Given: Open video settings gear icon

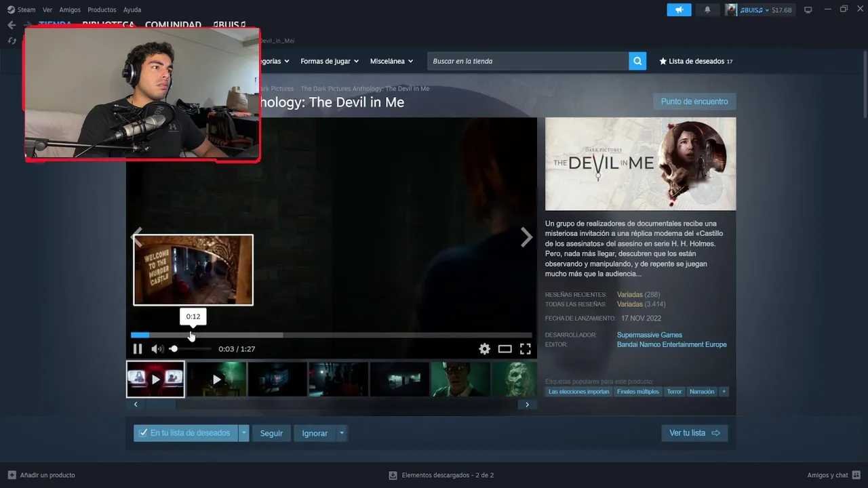Looking at the screenshot, I should tap(484, 349).
